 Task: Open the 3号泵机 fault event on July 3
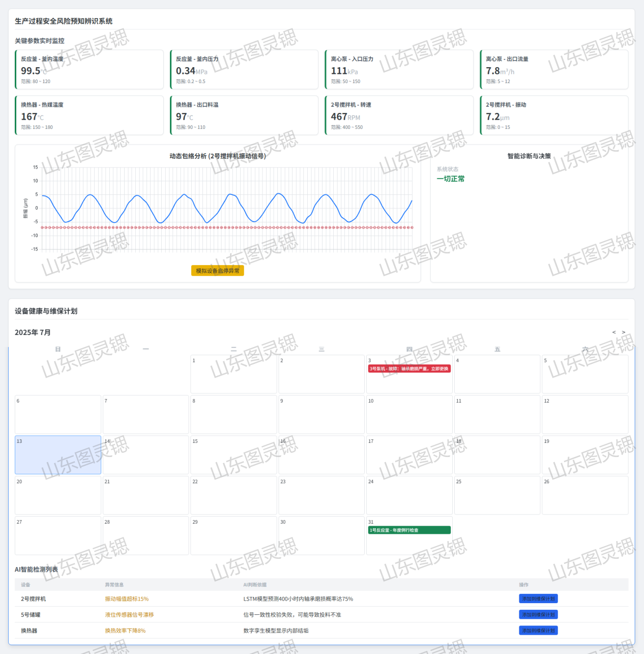pyautogui.click(x=409, y=368)
